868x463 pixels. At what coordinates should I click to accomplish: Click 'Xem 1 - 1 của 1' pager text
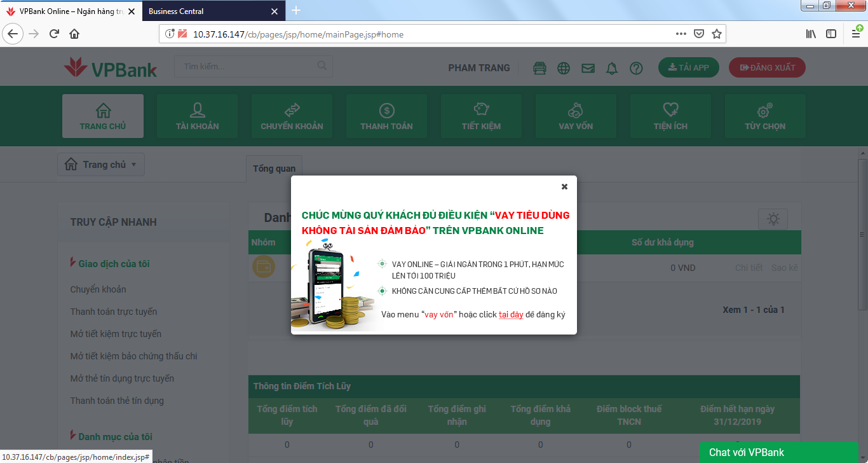click(754, 310)
